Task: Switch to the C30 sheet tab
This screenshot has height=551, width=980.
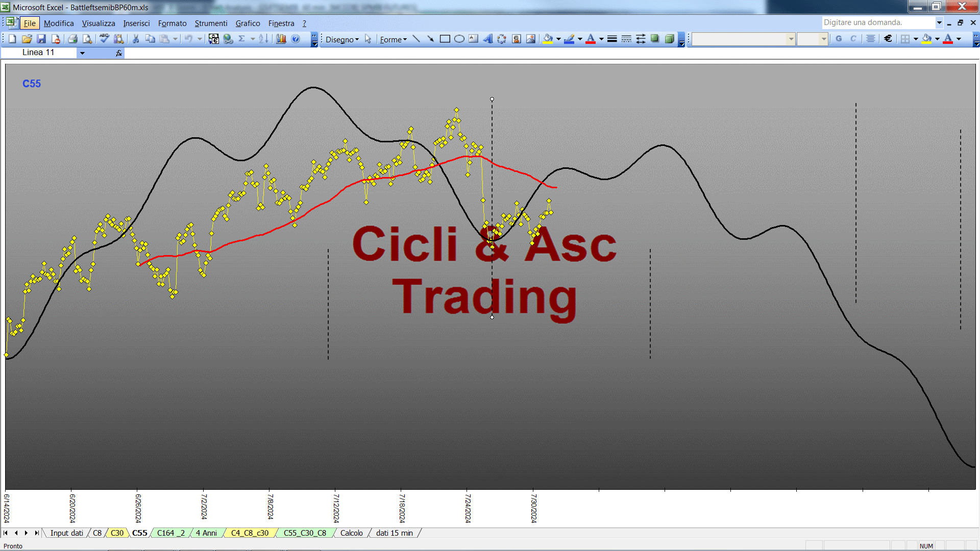Action: 117,533
